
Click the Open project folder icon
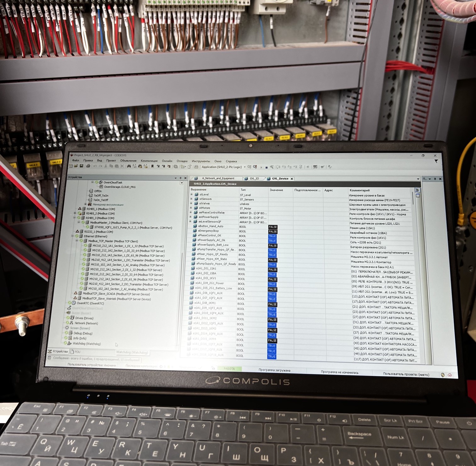click(x=76, y=166)
